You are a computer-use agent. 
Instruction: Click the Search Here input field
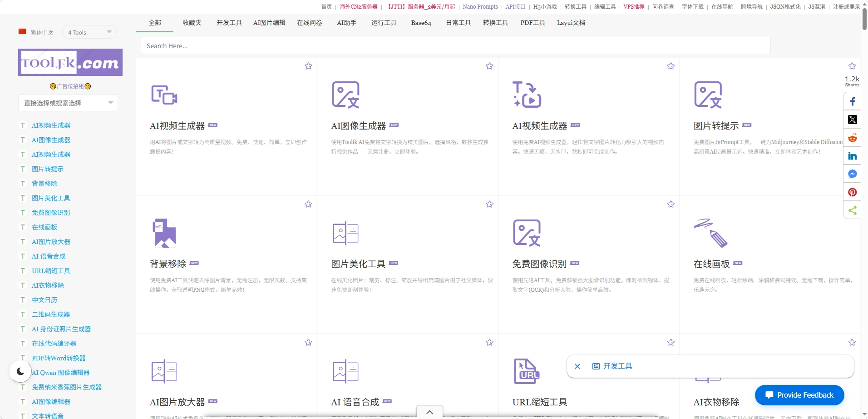[x=456, y=45]
